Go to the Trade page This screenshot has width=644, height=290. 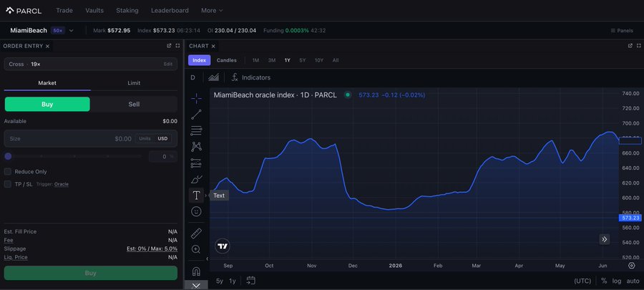click(64, 11)
